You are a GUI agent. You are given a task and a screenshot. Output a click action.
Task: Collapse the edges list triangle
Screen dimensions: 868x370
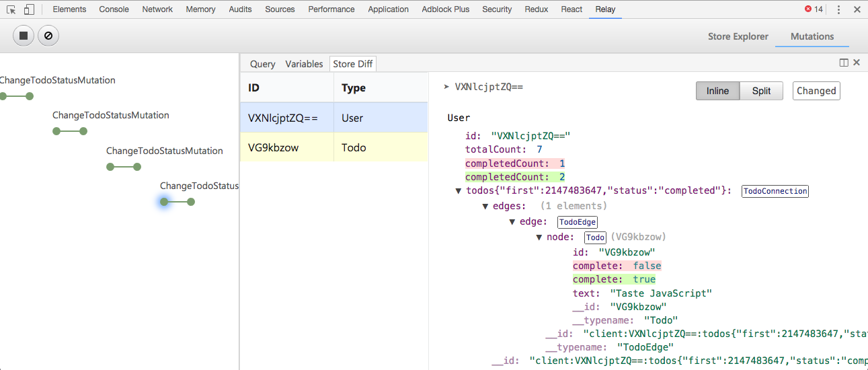pos(485,206)
